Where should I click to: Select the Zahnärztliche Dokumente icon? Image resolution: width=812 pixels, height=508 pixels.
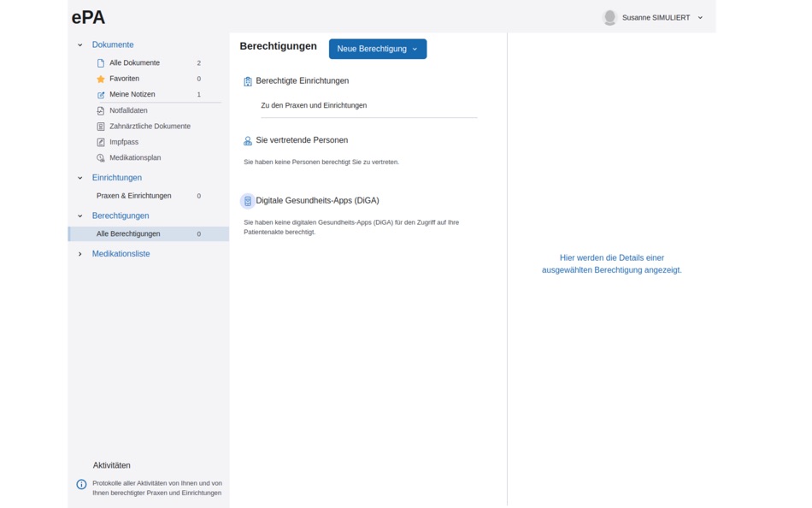click(98, 126)
